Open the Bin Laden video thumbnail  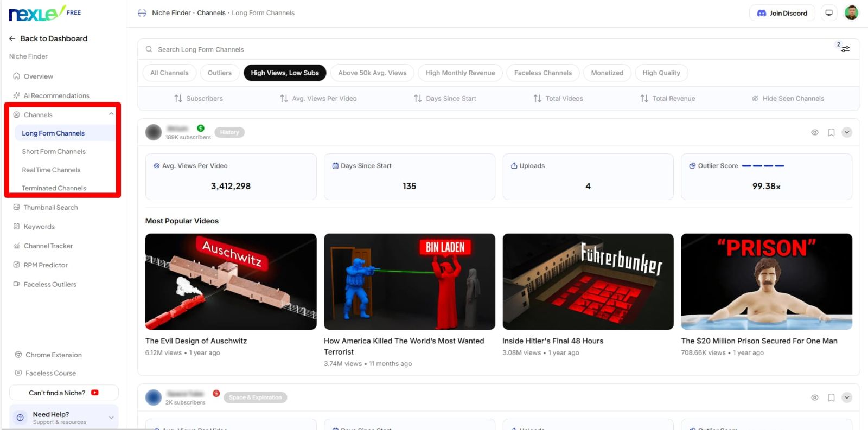(x=410, y=281)
